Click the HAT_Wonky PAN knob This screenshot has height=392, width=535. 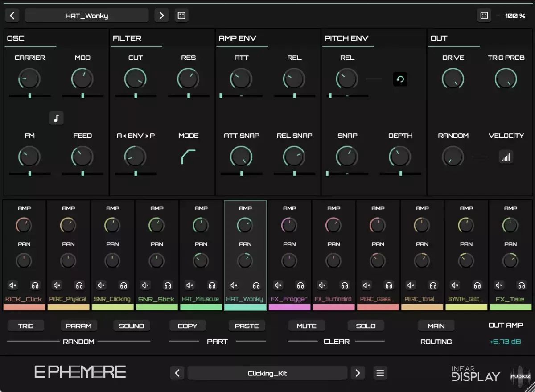click(x=245, y=261)
